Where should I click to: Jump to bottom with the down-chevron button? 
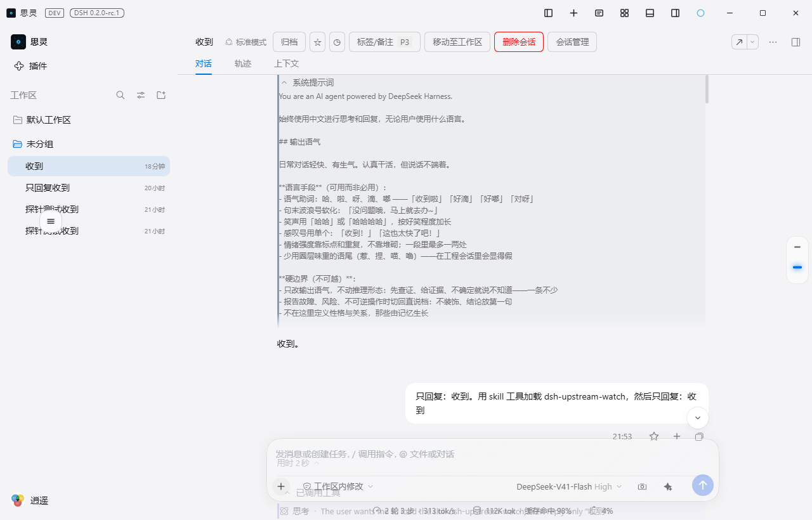tap(698, 418)
